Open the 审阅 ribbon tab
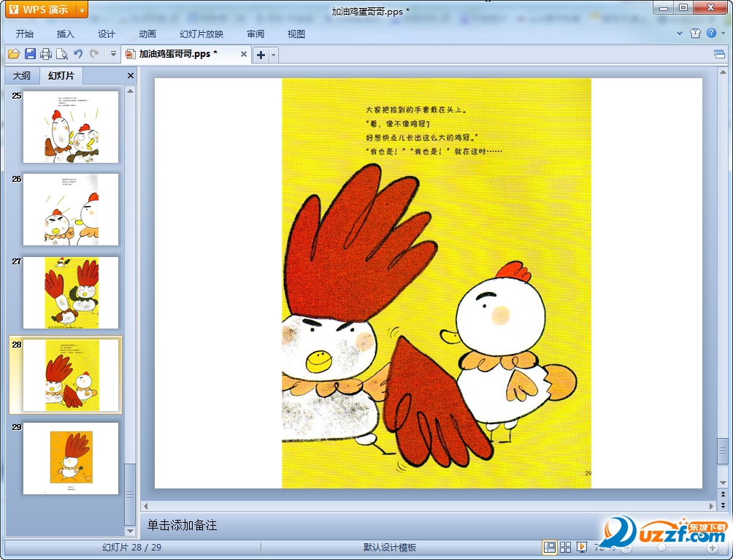 (256, 34)
